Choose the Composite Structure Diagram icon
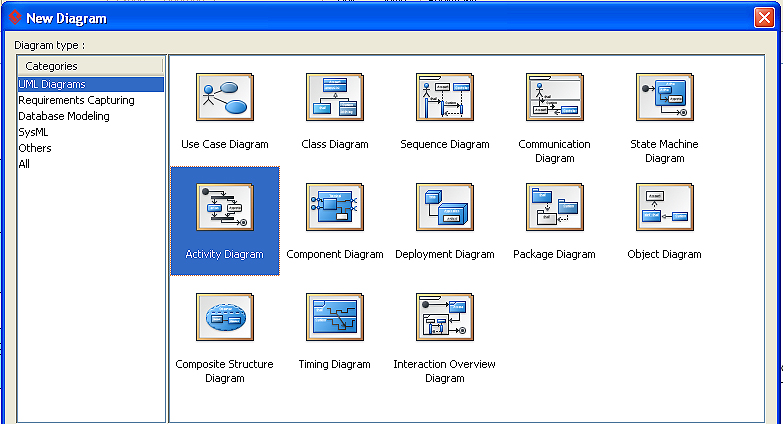 tap(224, 317)
